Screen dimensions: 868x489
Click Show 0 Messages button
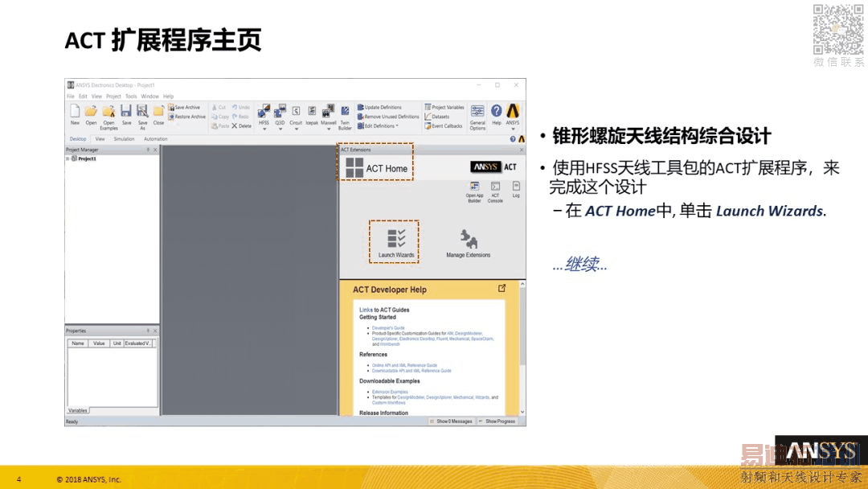pyautogui.click(x=451, y=421)
